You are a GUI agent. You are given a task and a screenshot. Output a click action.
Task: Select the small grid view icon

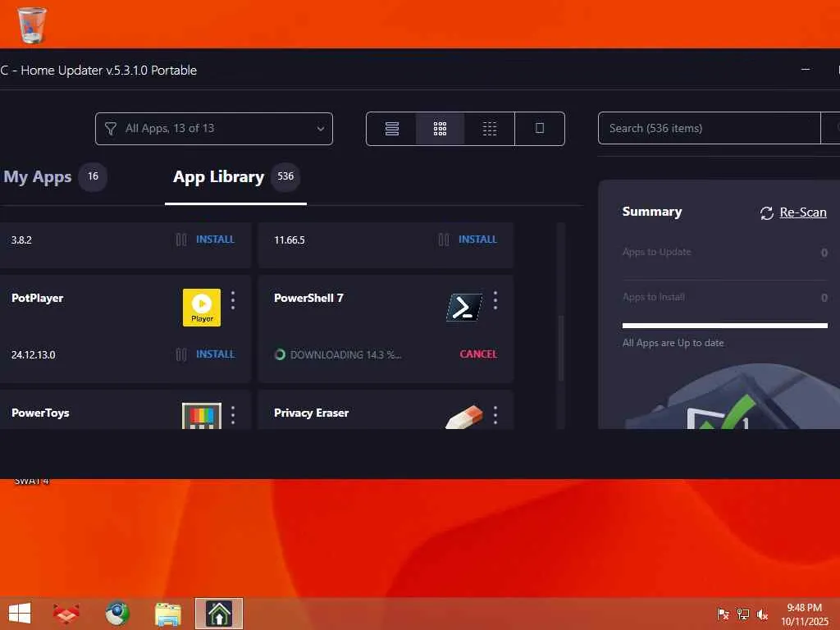[x=490, y=129]
